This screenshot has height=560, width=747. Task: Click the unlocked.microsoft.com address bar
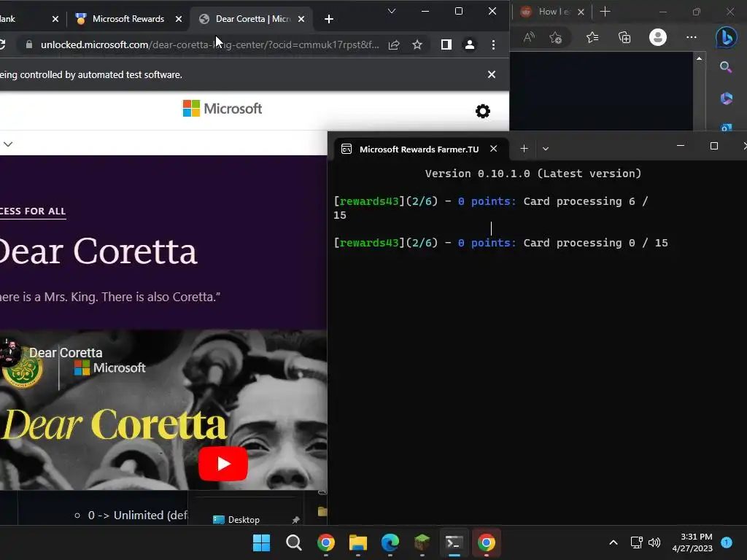[x=209, y=44]
